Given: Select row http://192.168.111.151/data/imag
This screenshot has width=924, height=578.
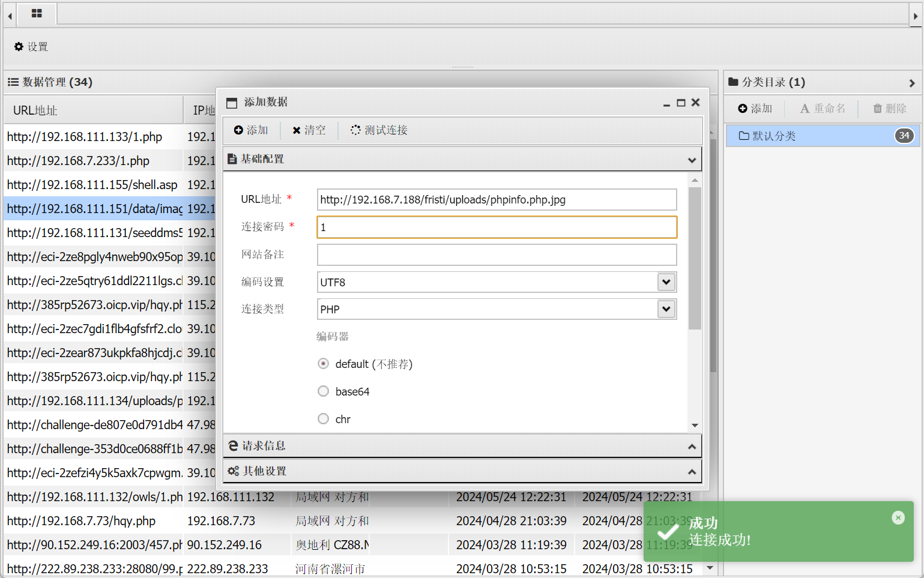Looking at the screenshot, I should (x=94, y=209).
